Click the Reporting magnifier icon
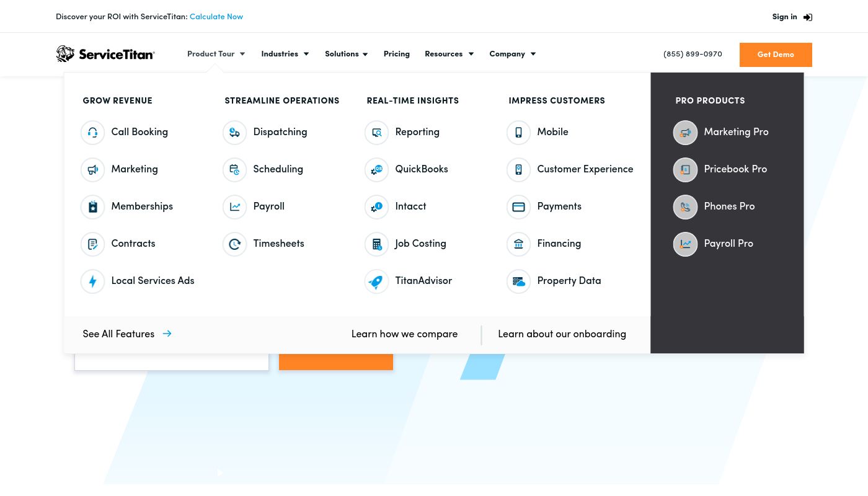Screen dimensions: 868x496 (x=377, y=133)
